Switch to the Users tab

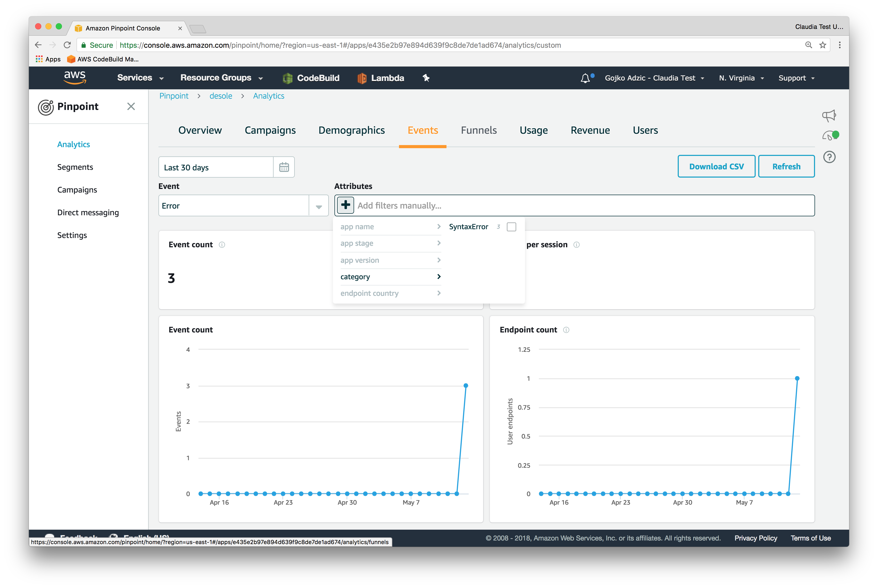[645, 130]
